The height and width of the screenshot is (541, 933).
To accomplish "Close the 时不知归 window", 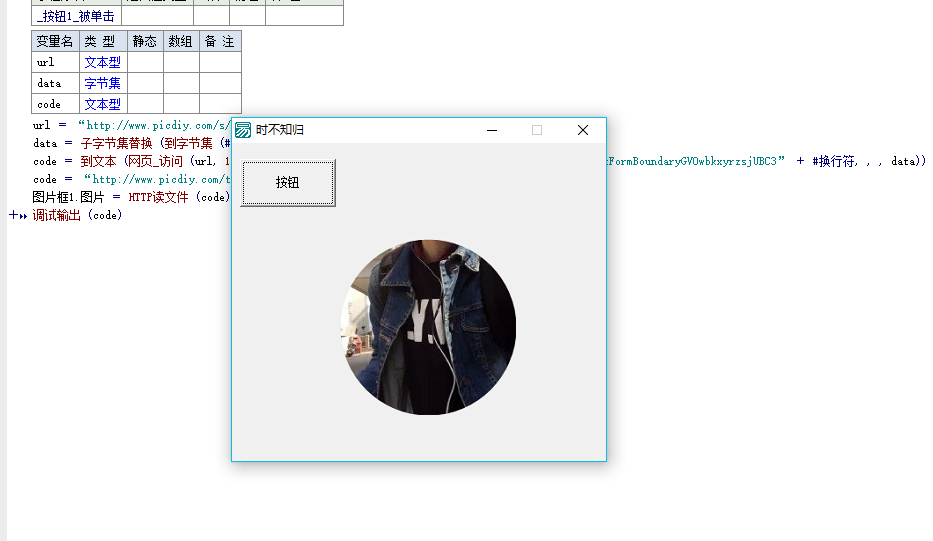I will pos(583,130).
